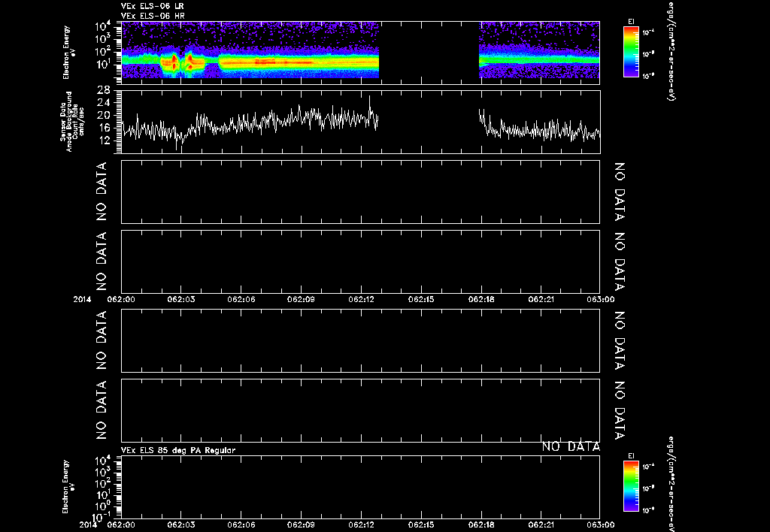This screenshot has width=770, height=532.
Task: Click the 'VEx ELS-06 HR' title text
Action: pyautogui.click(x=152, y=15)
